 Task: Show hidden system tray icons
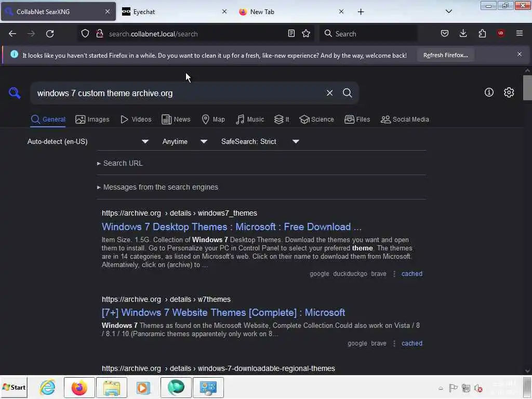441,388
